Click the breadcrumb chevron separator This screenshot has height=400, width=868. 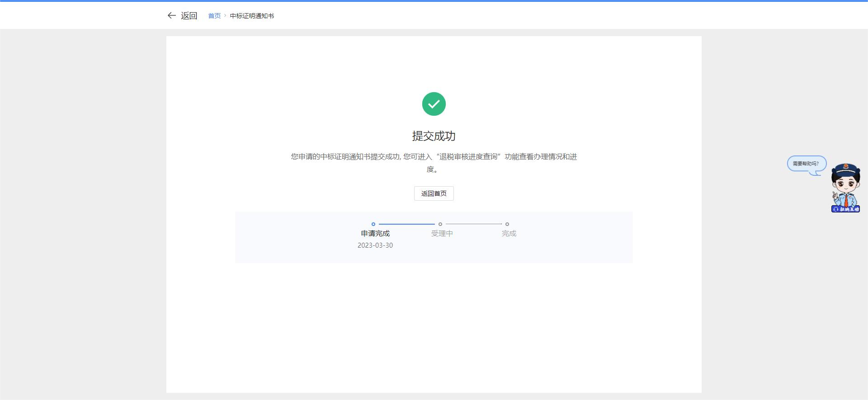coord(225,16)
